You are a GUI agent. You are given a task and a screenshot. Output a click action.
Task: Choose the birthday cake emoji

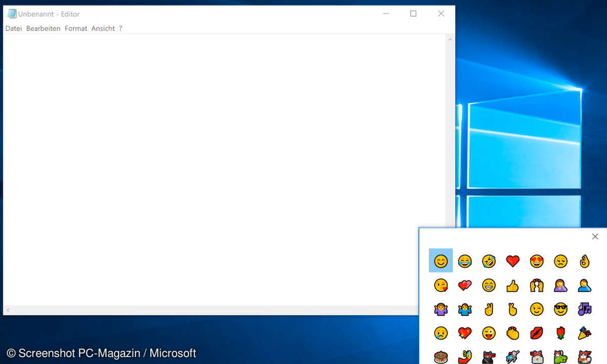click(441, 356)
